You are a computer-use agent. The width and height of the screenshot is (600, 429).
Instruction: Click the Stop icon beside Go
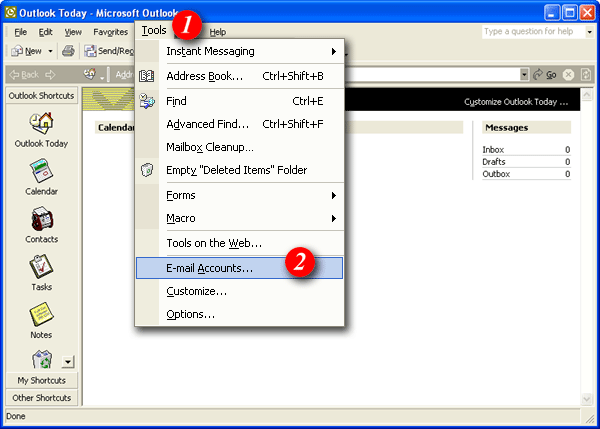click(568, 75)
